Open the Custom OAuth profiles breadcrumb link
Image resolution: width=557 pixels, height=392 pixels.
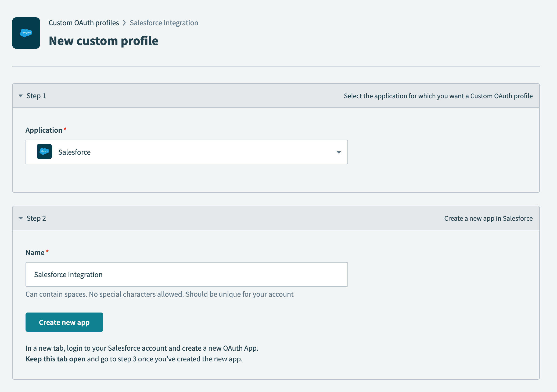[x=84, y=23]
